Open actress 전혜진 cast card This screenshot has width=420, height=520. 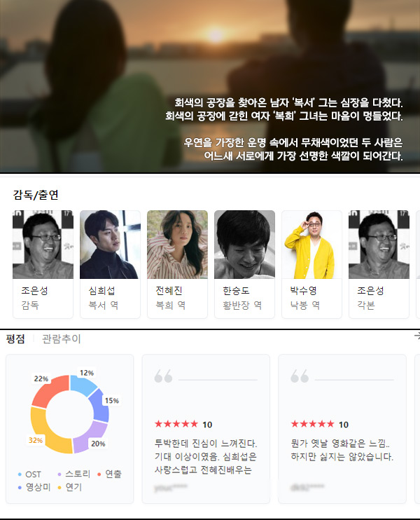pyautogui.click(x=178, y=264)
